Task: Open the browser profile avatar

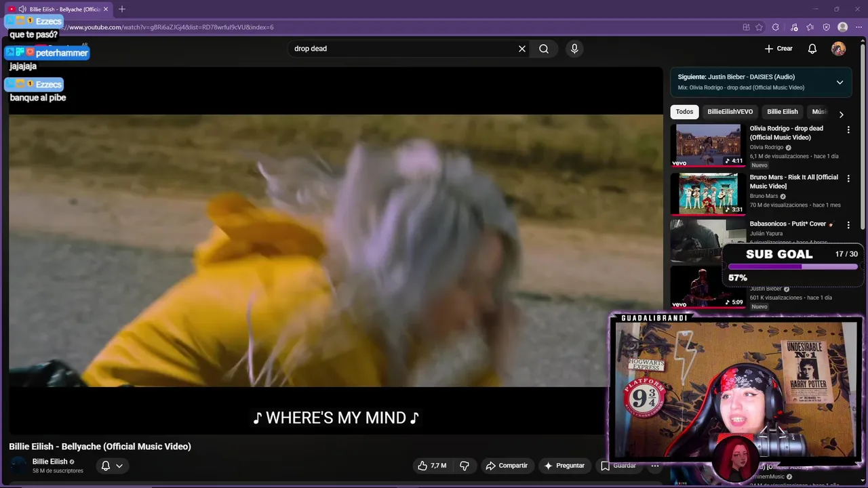Action: [x=842, y=27]
